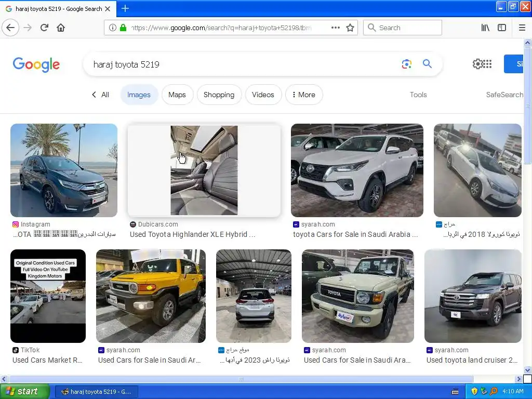Click the Firefox Search box
Image resolution: width=532 pixels, height=399 pixels.
tap(403, 28)
